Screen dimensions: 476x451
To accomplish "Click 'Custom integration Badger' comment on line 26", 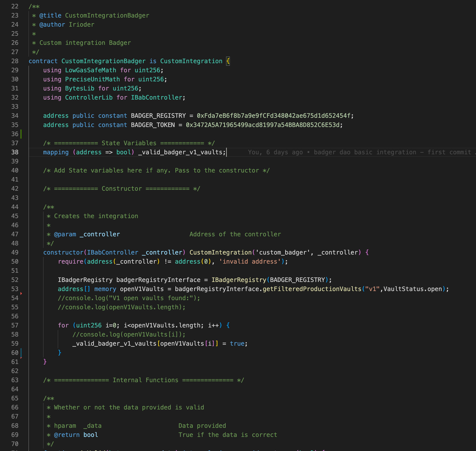I will [x=85, y=43].
